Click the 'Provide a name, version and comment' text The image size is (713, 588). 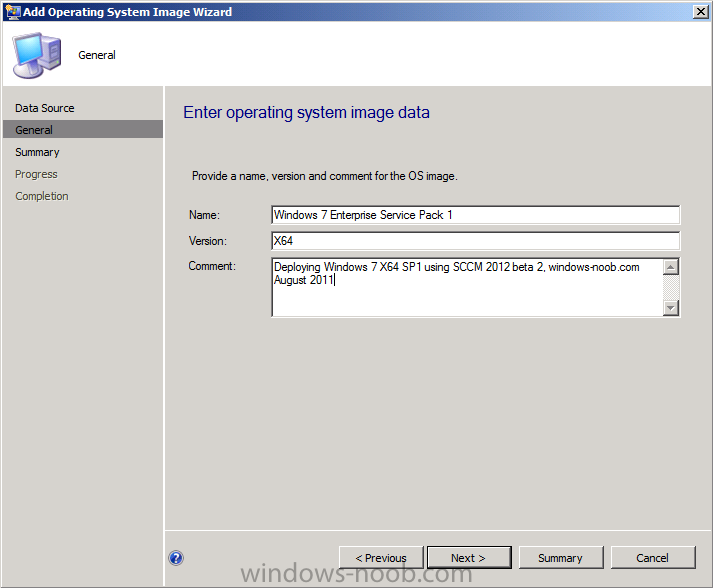point(325,176)
